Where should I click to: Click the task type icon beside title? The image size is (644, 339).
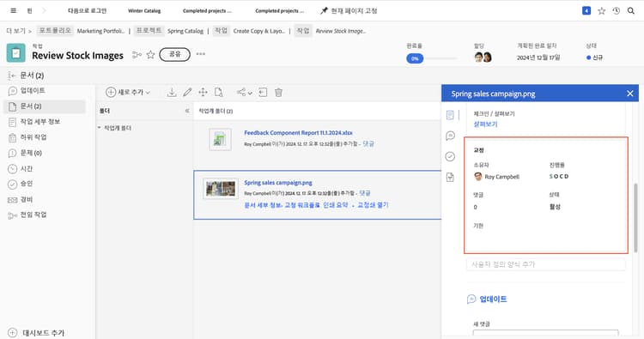16,53
